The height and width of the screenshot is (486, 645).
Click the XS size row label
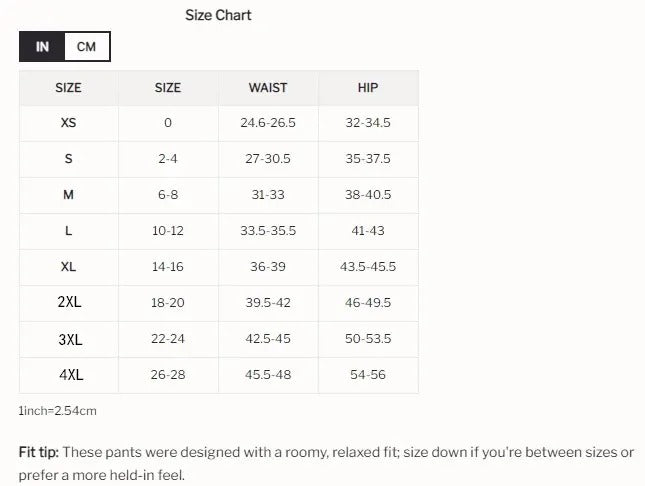tap(68, 123)
